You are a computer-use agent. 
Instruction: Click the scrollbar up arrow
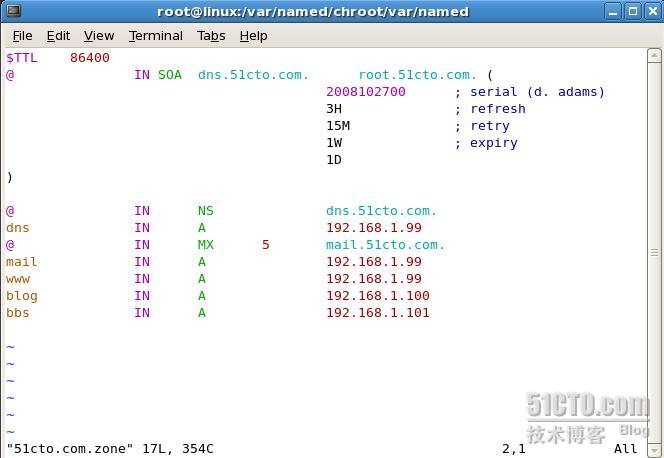point(654,55)
